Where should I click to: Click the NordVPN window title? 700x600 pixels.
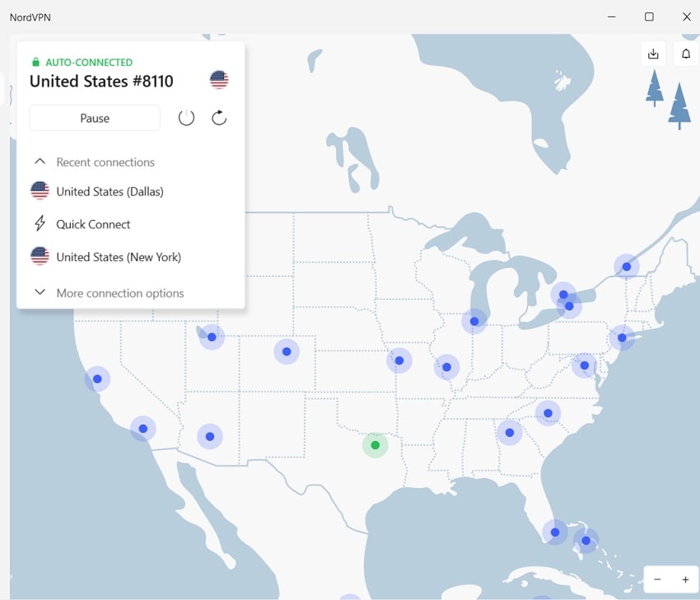click(30, 17)
